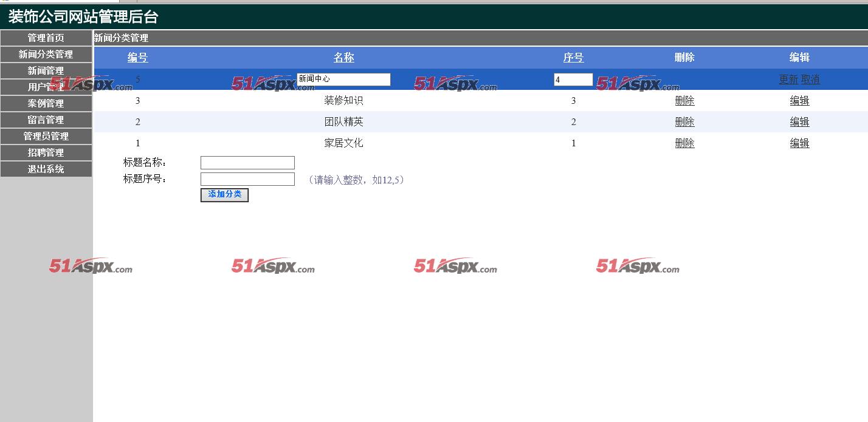Click the 标题序号 input box
The height and width of the screenshot is (422, 868).
247,179
